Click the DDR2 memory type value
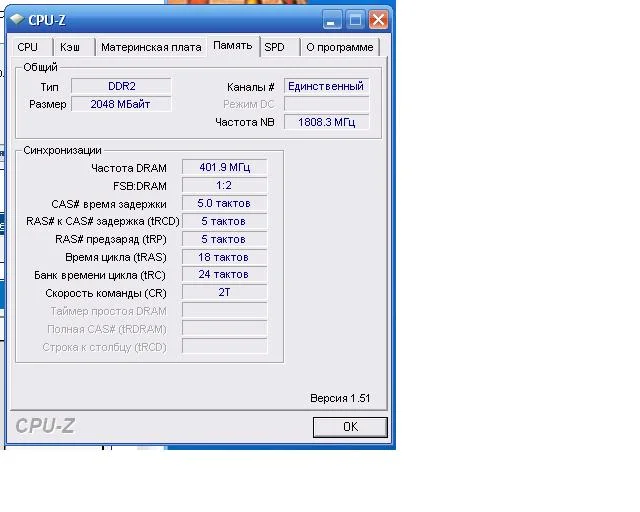Image resolution: width=640 pixels, height=512 pixels. (121, 86)
